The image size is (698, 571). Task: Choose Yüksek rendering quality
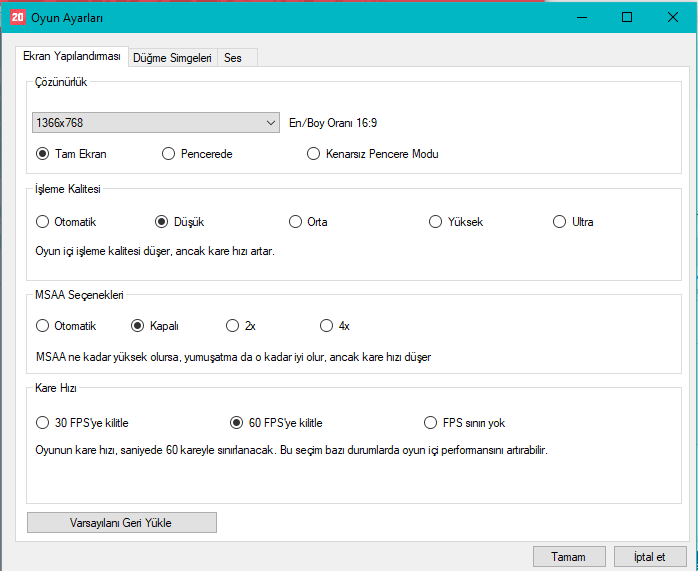click(x=456, y=222)
